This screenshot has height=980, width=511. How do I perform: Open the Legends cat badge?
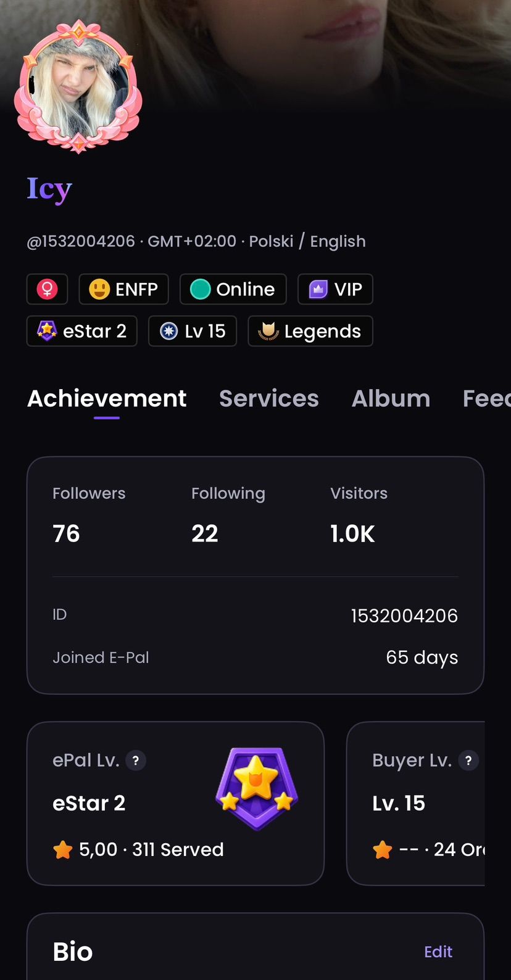point(310,331)
